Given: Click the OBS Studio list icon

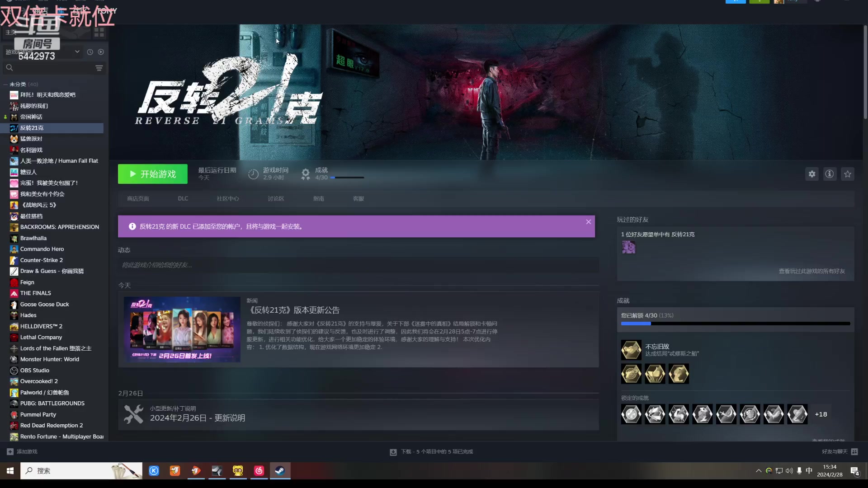Looking at the screenshot, I should [x=14, y=371].
